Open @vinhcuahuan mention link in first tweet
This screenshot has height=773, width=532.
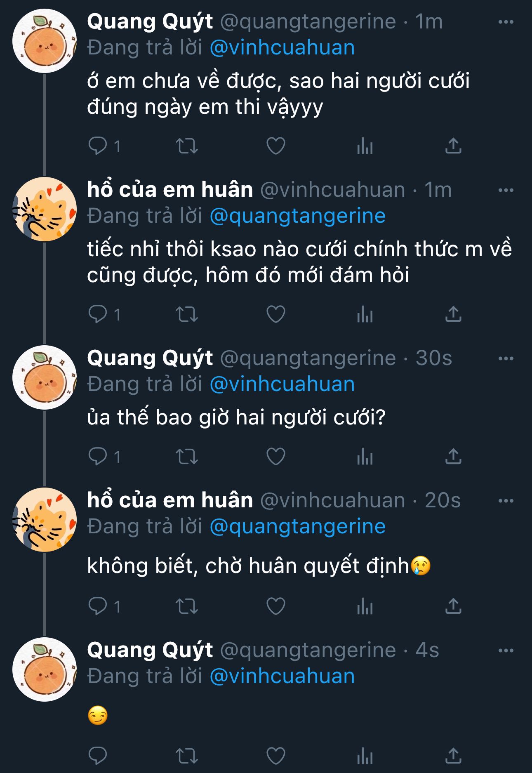point(282,48)
